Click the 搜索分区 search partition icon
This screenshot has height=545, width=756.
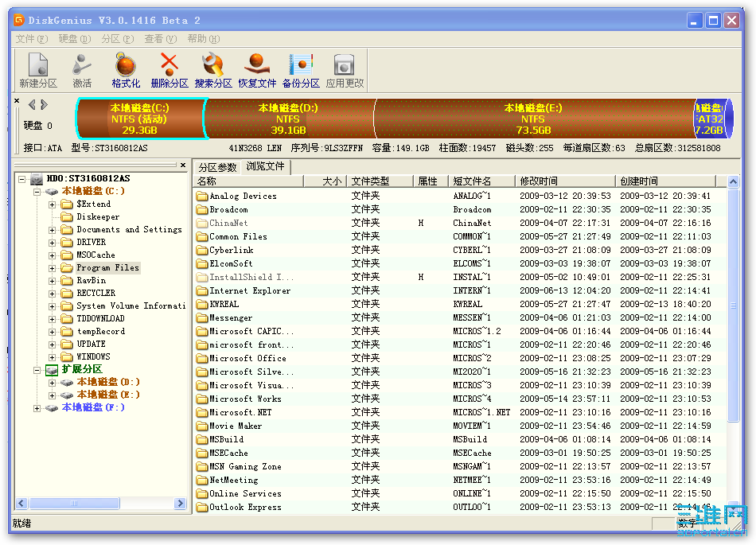pos(212,64)
